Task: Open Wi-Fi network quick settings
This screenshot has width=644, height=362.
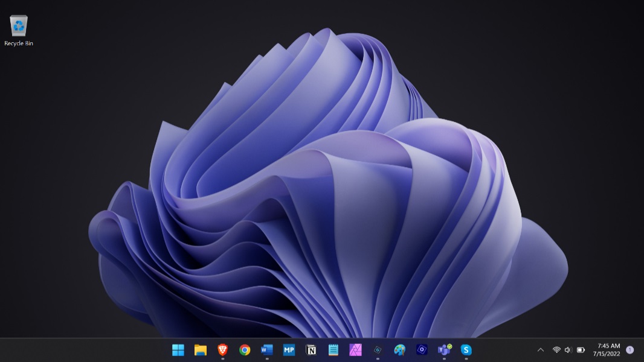Action: point(556,350)
